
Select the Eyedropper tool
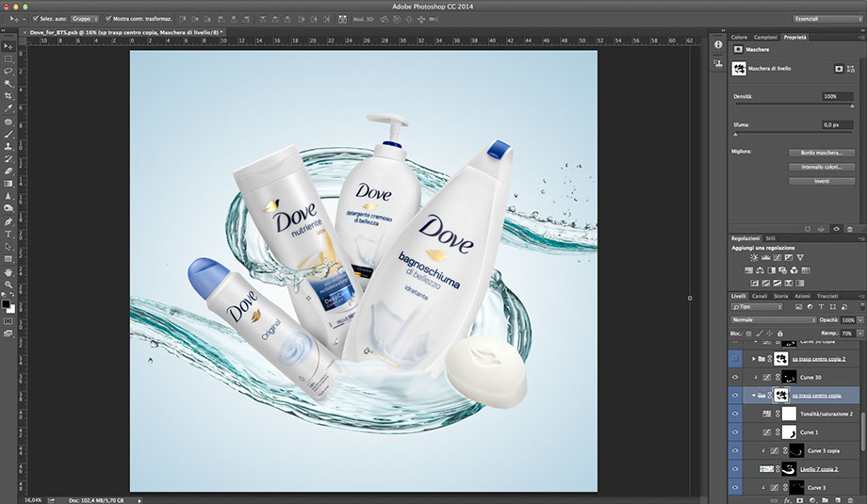point(8,109)
